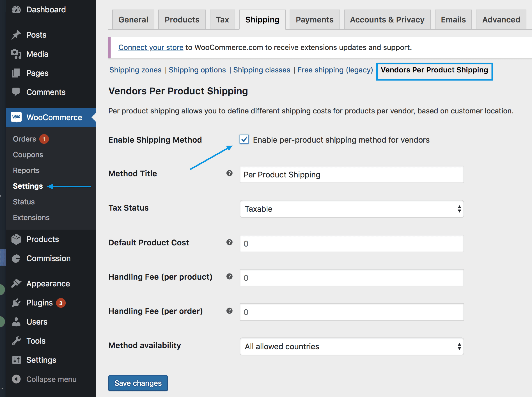Open Coupons in WooCommerce submenu
The image size is (532, 397).
[28, 155]
